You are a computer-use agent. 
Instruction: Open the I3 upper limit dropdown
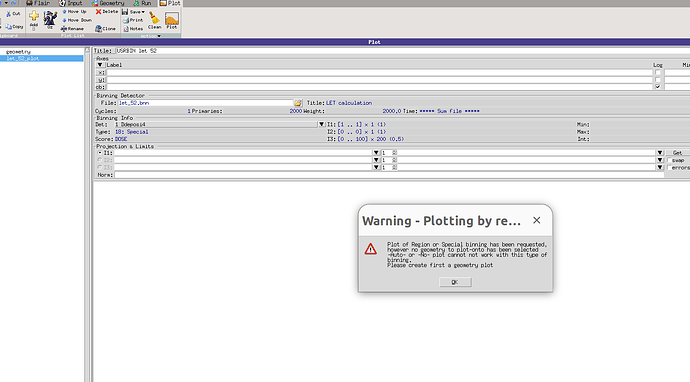(660, 167)
